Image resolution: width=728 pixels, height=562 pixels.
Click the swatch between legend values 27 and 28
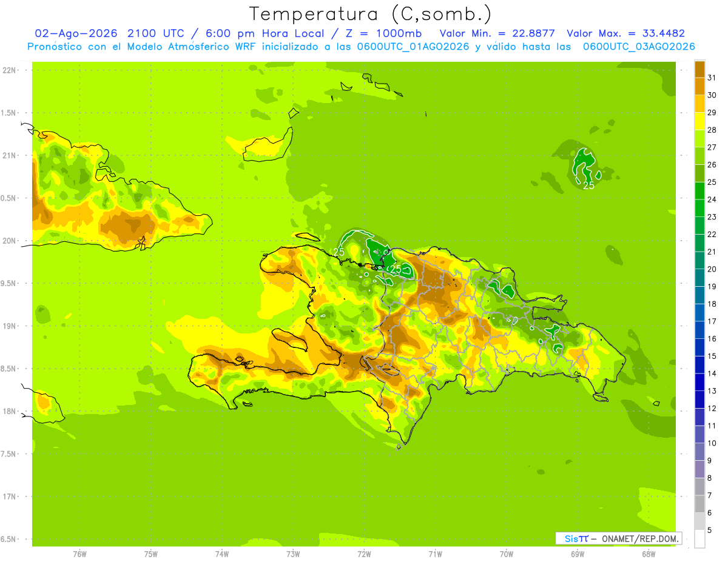coord(699,138)
